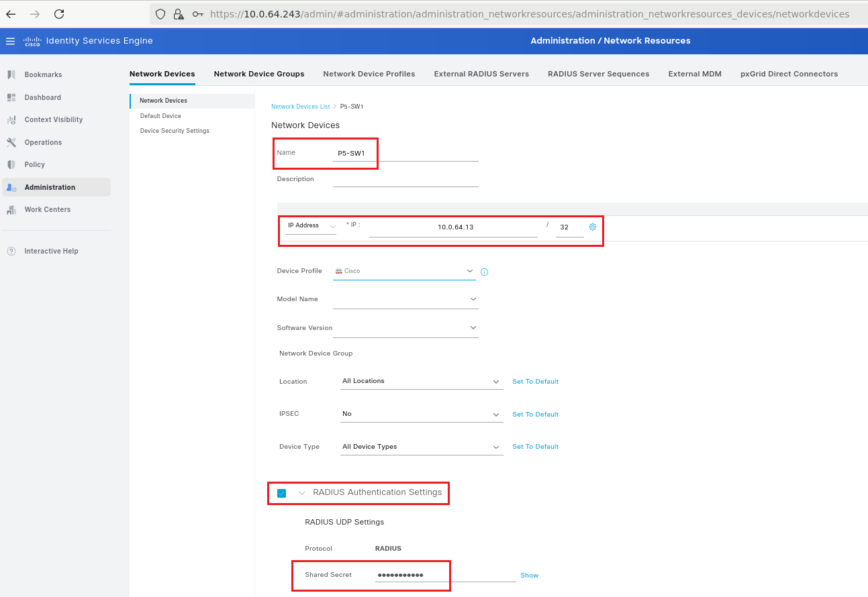Click the Name field containing P5-SW1

(x=405, y=154)
